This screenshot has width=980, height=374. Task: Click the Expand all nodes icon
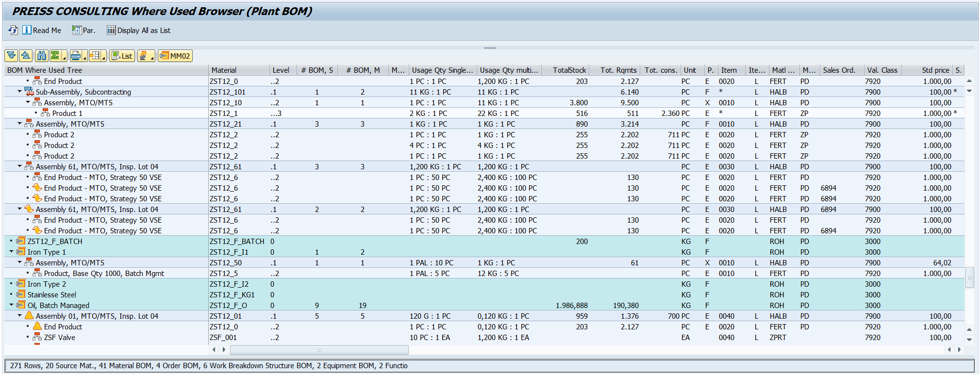(x=12, y=56)
